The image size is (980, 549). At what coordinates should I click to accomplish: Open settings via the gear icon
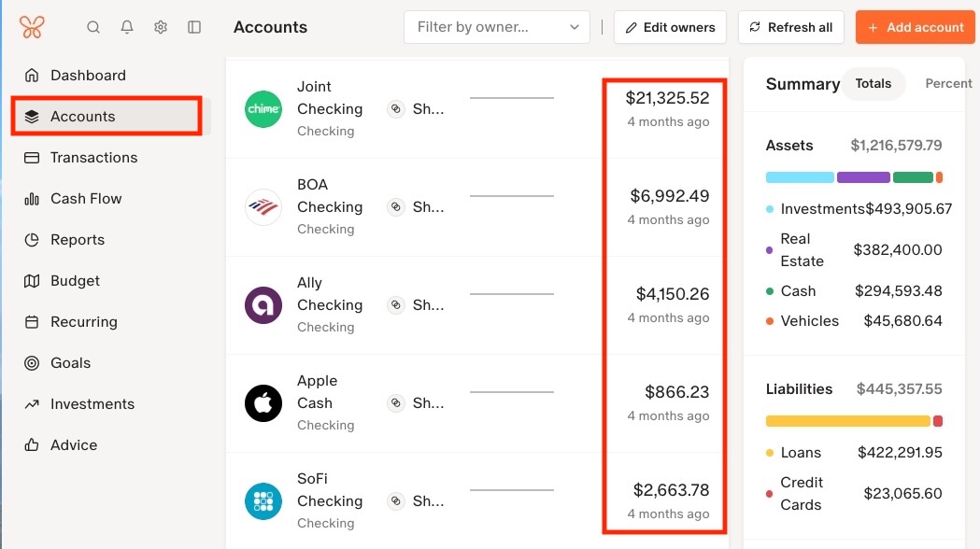tap(161, 27)
